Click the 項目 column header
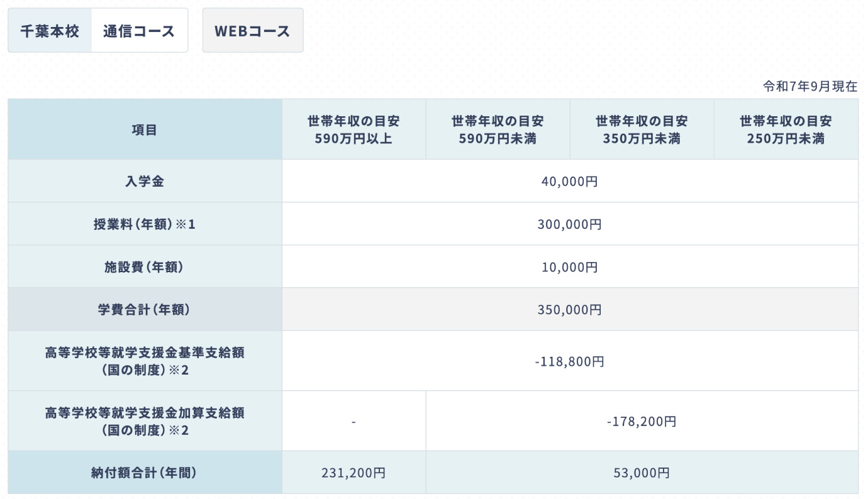Screen dimensions: 868x499 click(x=145, y=129)
